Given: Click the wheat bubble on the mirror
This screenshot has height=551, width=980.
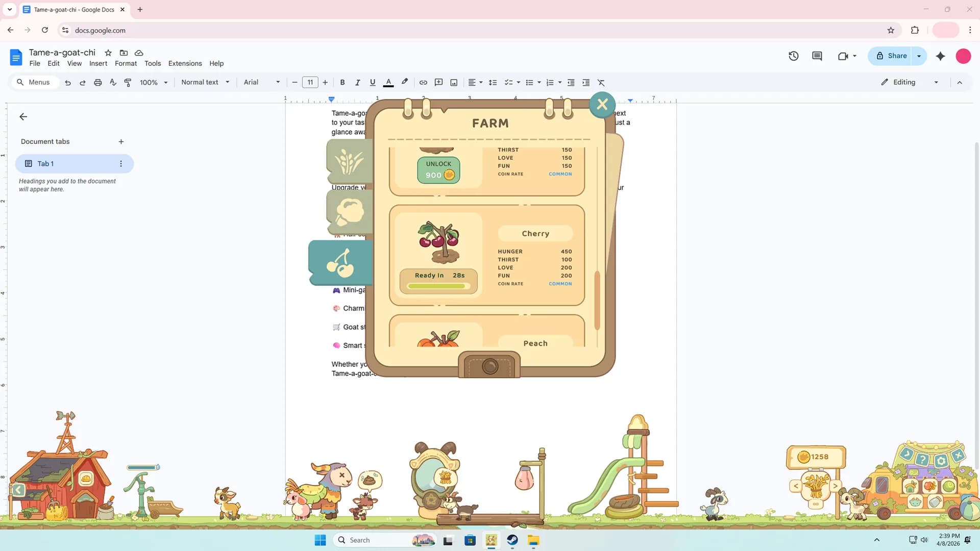Looking at the screenshot, I should click(446, 477).
